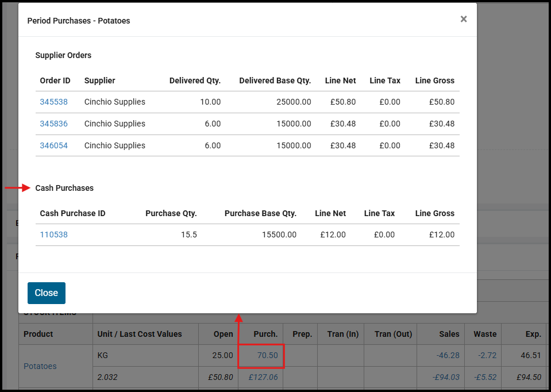Click the 70.50 purchase quantity value
551x392 pixels.
click(267, 355)
